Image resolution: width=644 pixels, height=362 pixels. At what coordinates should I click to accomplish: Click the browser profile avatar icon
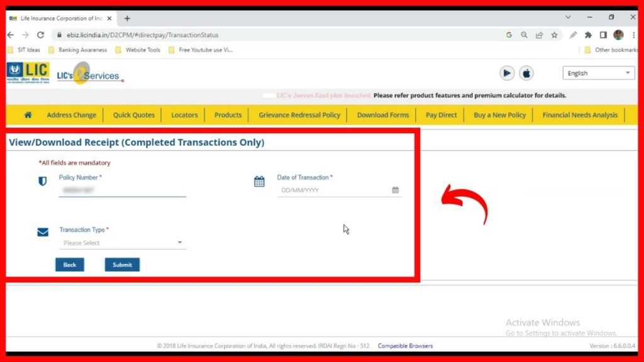click(618, 35)
